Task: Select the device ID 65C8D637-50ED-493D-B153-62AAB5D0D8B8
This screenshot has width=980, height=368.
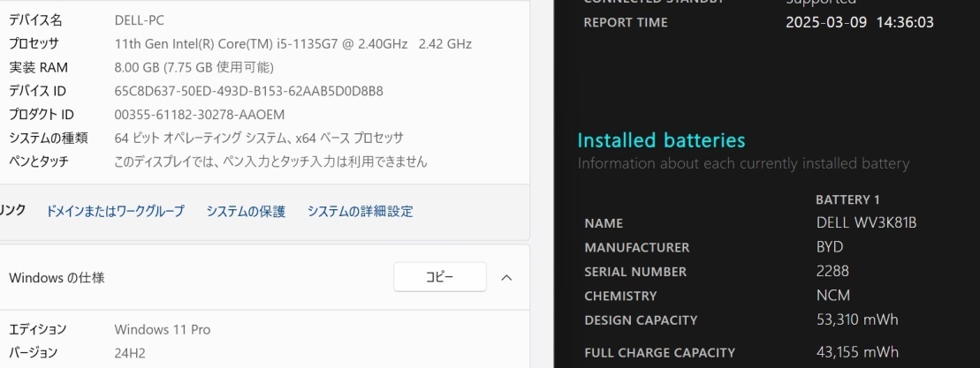Action: 248,91
